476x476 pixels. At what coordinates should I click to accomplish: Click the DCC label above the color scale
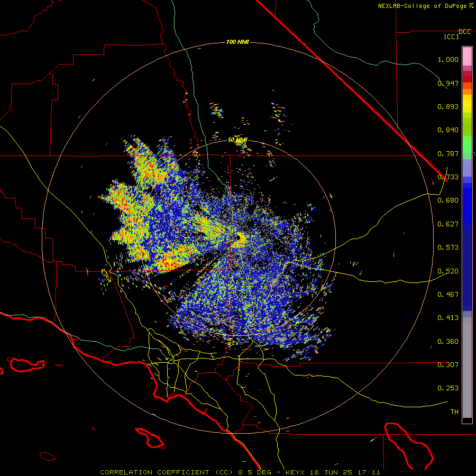[x=464, y=32]
